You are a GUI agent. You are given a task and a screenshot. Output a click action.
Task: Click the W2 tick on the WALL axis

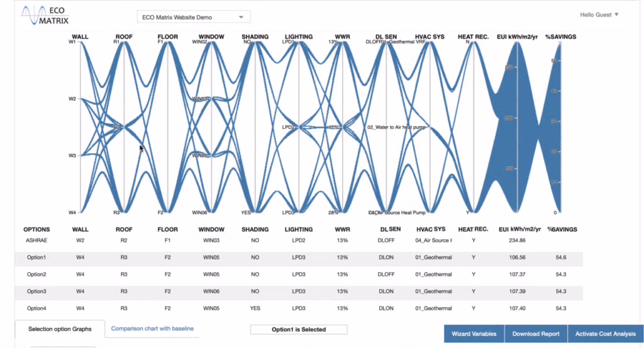73,99
